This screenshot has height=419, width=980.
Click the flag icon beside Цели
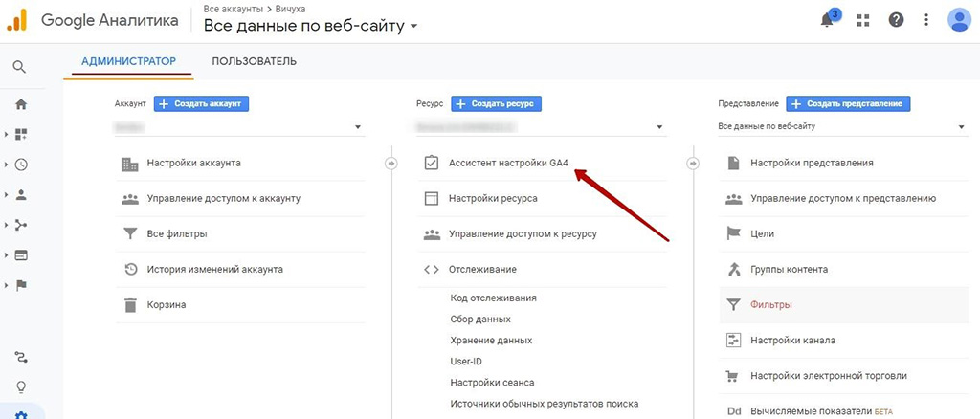[x=733, y=234]
